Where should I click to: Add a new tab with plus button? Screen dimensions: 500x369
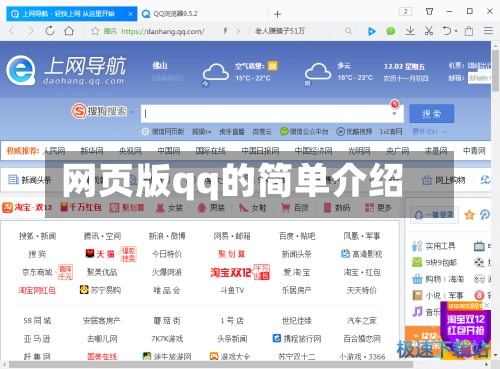click(x=277, y=14)
